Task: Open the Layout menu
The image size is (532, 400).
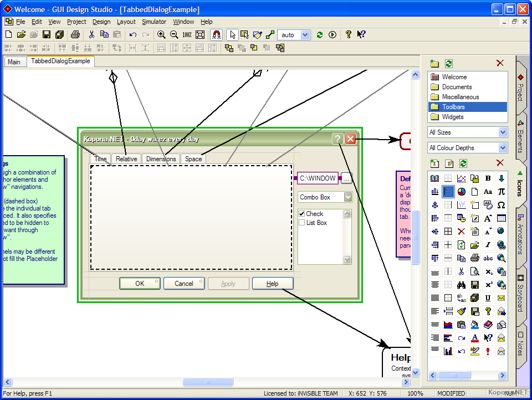Action: point(126,22)
